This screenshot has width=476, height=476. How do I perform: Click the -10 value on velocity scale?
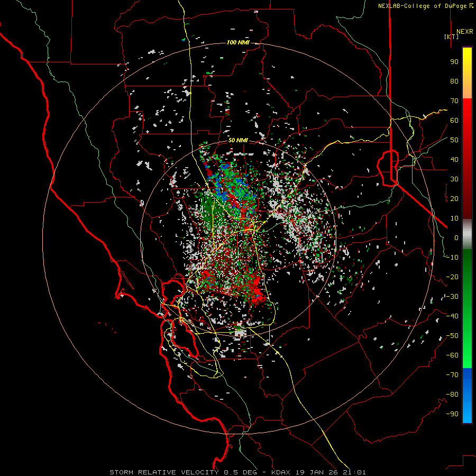(x=452, y=258)
